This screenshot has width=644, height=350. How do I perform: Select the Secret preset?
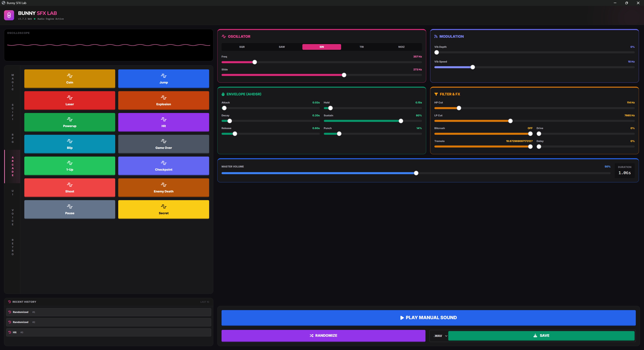click(164, 210)
